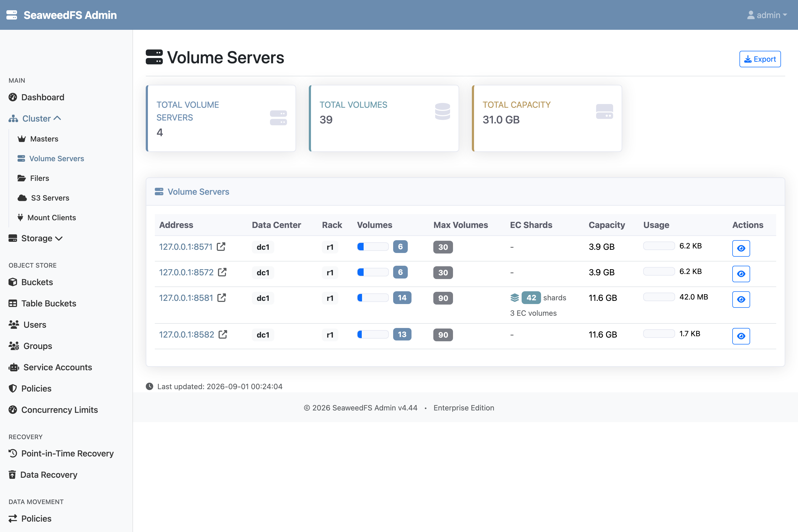Open Concurrency Limits
This screenshot has width=798, height=532.
pos(53,410)
